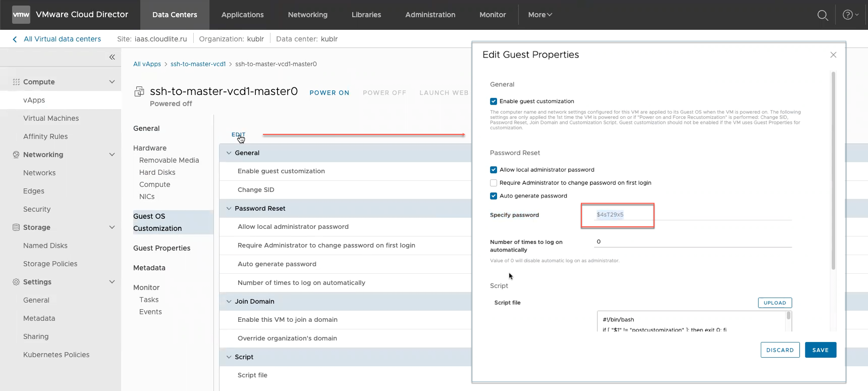This screenshot has width=868, height=391.
Task: Collapse the Settings sidebar section
Action: click(x=112, y=282)
